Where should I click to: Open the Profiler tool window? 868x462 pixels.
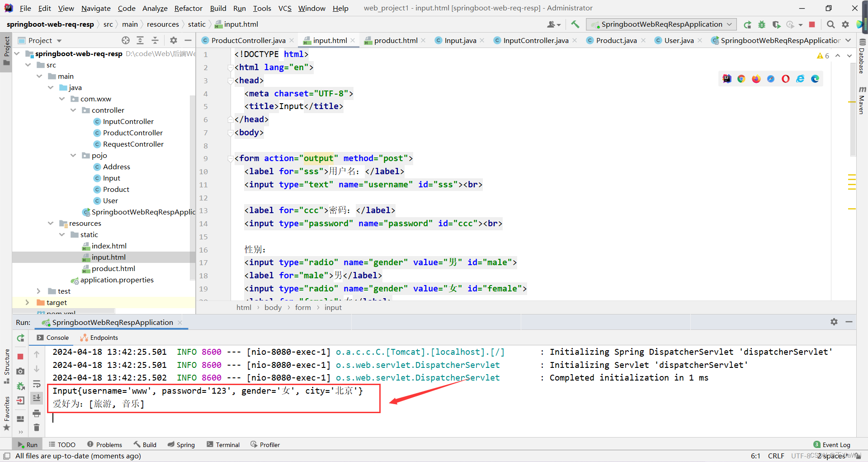click(265, 445)
